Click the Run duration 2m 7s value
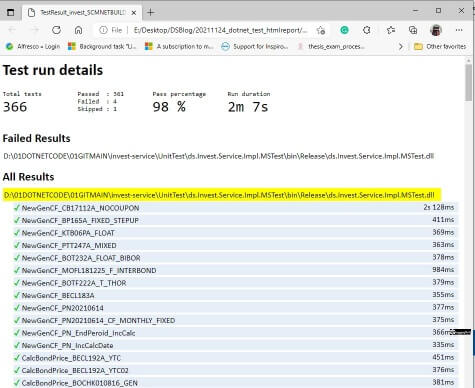 (248, 107)
